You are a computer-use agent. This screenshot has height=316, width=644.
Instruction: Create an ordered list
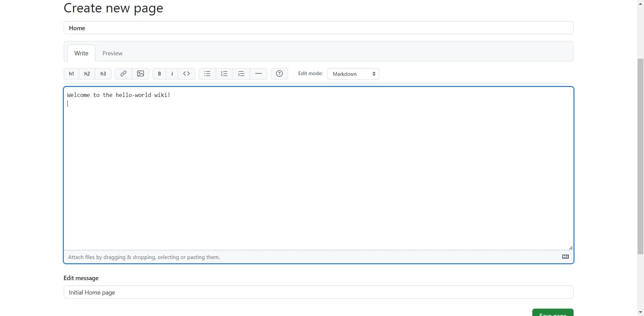coord(224,74)
